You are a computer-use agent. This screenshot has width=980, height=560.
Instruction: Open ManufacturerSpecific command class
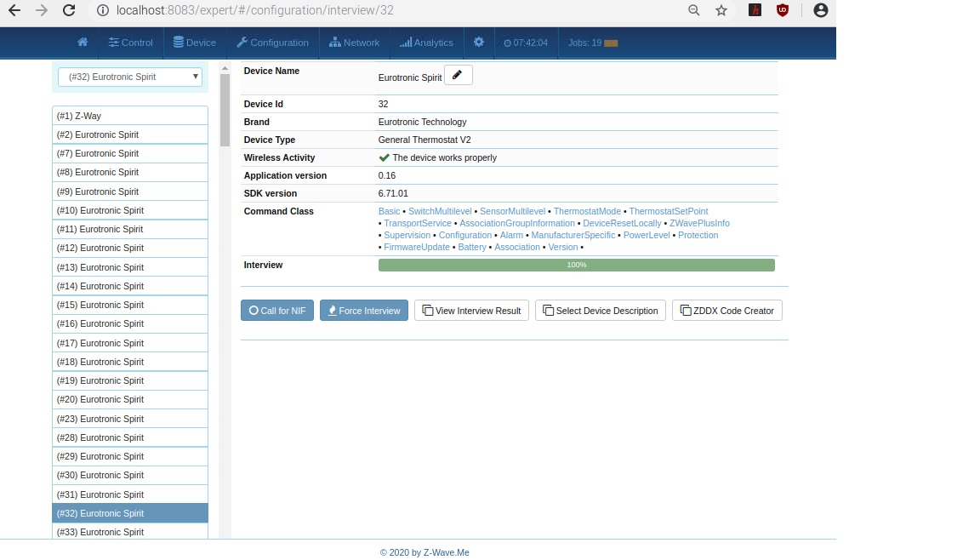pyautogui.click(x=573, y=235)
